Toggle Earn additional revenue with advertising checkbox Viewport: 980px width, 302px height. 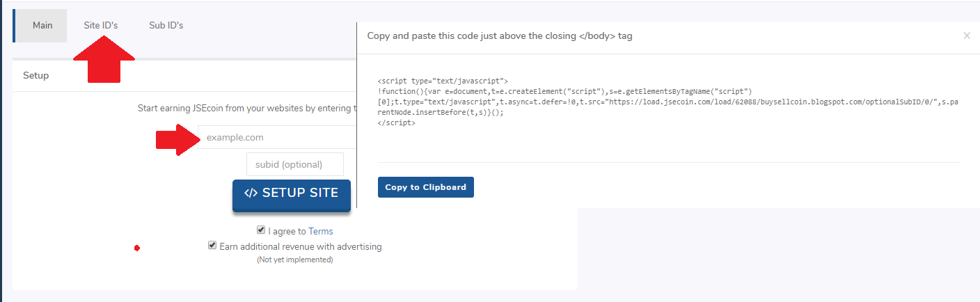[212, 246]
